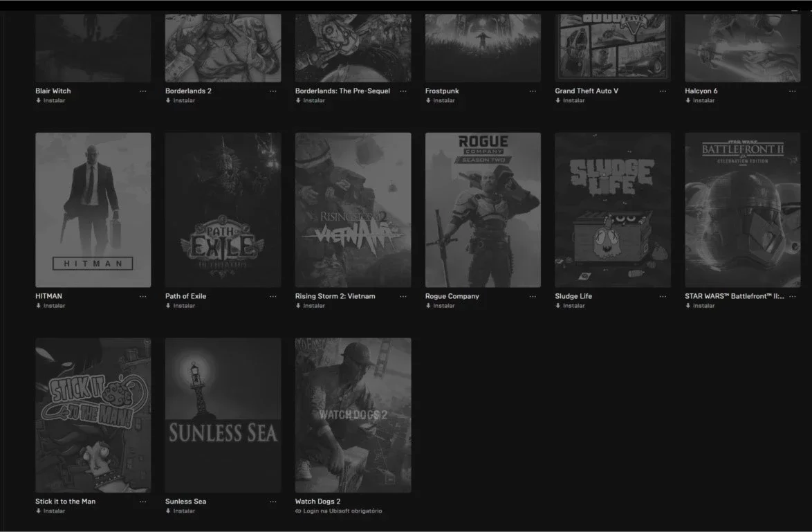This screenshot has width=812, height=532.
Task: Select the Frostpunk title text
Action: (442, 91)
